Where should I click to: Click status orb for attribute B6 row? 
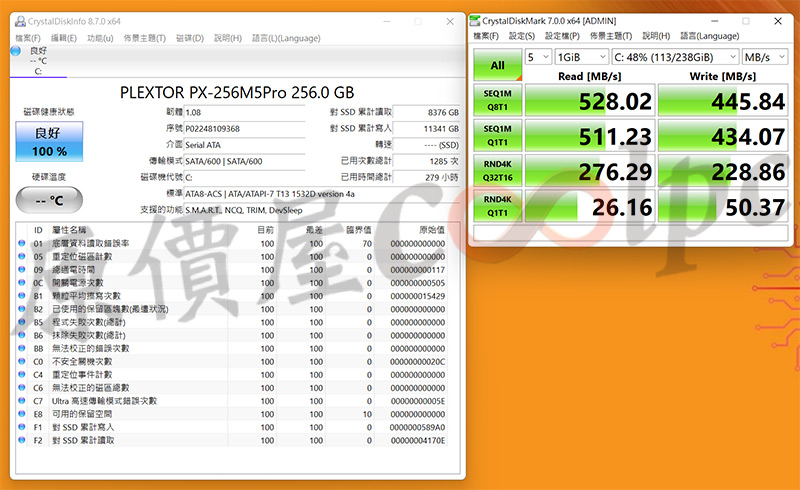pyautogui.click(x=21, y=335)
